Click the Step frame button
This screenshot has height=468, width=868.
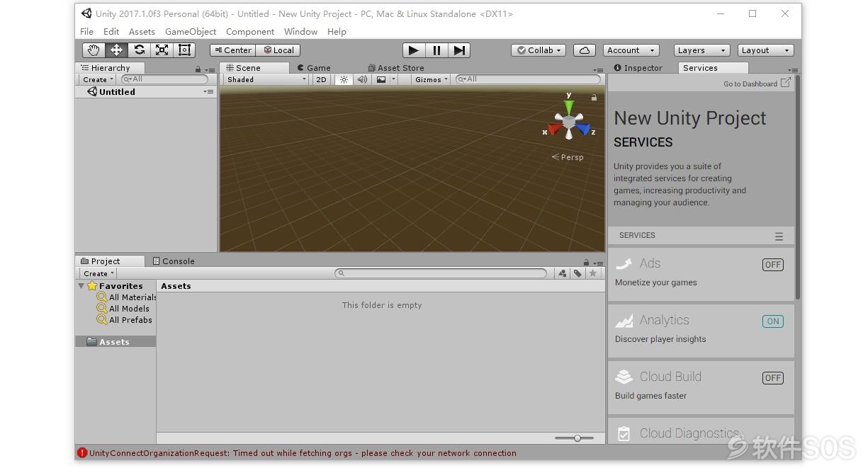pyautogui.click(x=459, y=50)
